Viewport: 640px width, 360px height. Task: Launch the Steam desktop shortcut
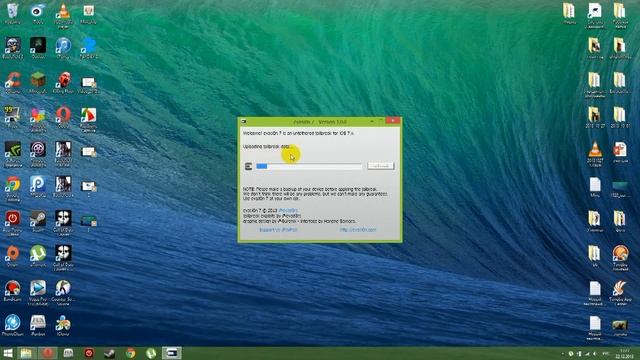pyautogui.click(x=38, y=221)
